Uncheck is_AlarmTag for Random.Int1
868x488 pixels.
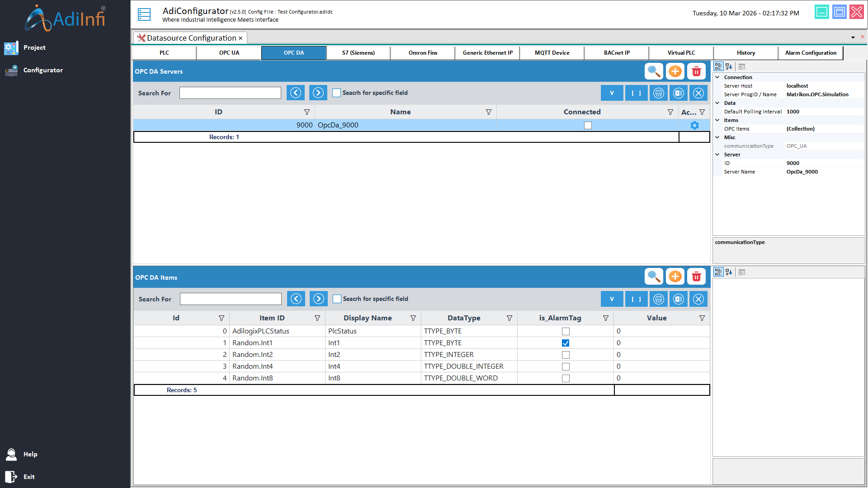[x=566, y=343]
